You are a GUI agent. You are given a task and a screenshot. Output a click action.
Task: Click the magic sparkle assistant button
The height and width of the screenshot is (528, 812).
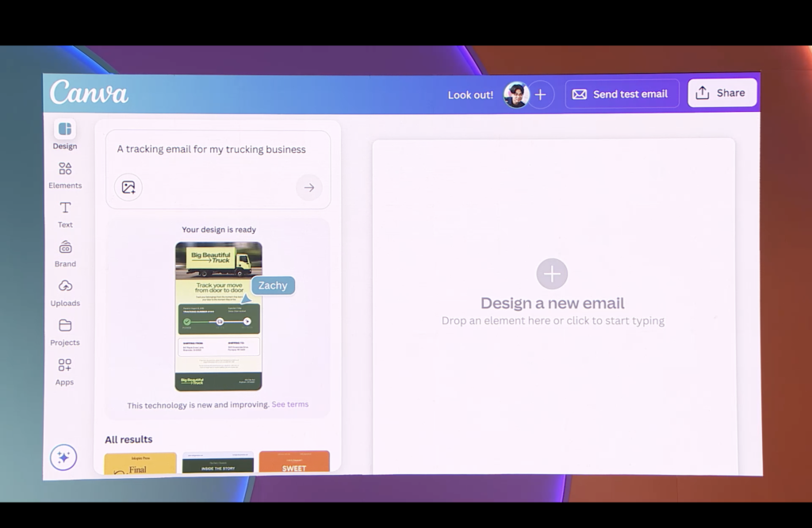pyautogui.click(x=63, y=457)
